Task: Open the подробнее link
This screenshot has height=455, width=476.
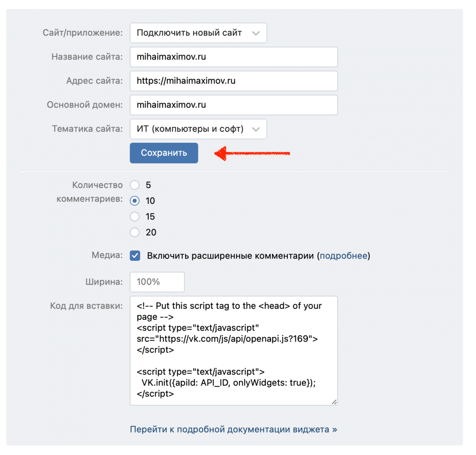Action: (343, 256)
